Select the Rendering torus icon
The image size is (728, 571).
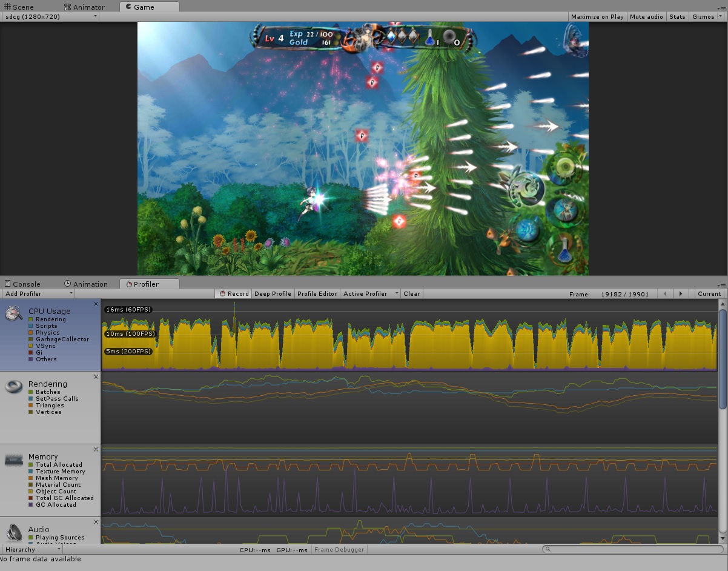pos(13,386)
